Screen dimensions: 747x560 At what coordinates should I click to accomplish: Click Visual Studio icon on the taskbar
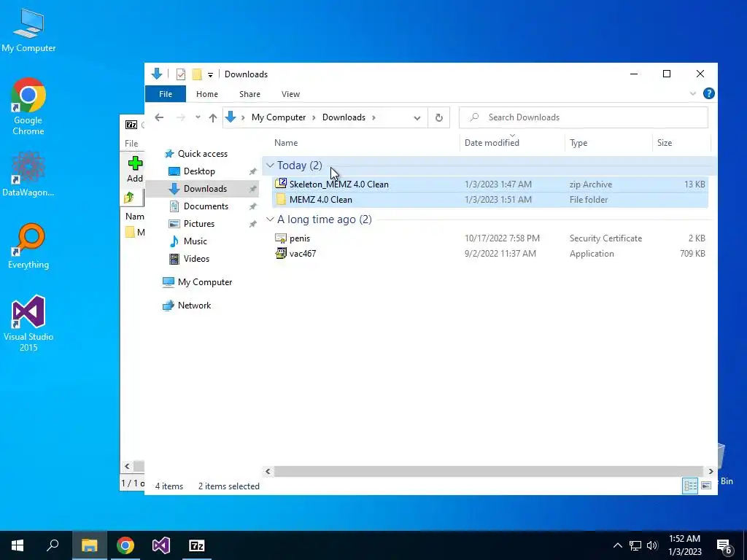pyautogui.click(x=161, y=545)
